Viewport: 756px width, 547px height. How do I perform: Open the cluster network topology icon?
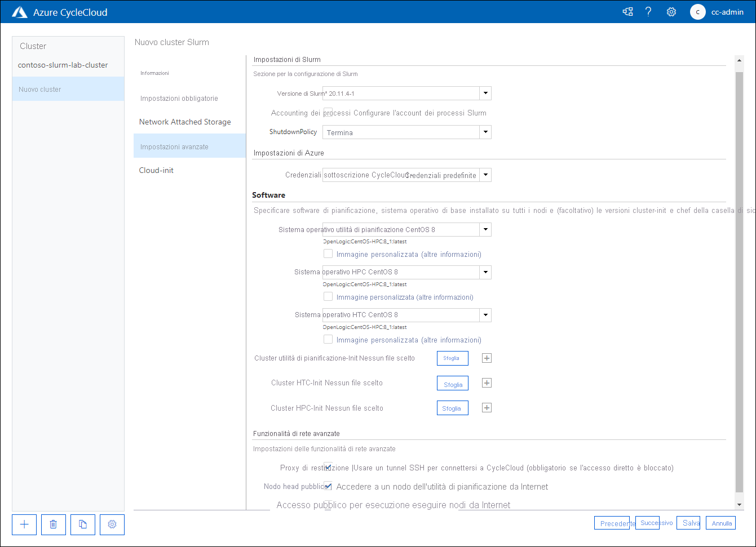[x=627, y=12]
